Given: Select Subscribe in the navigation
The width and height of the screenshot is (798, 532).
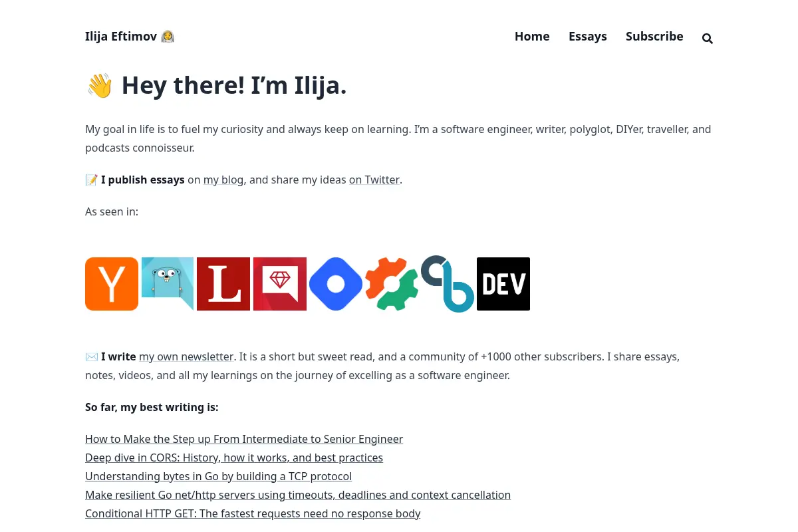Looking at the screenshot, I should point(654,37).
